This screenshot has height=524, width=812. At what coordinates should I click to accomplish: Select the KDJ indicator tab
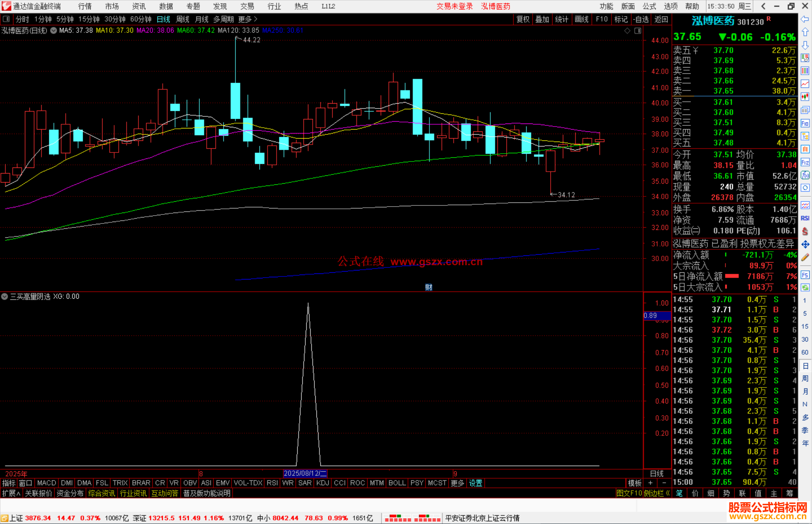click(x=323, y=483)
